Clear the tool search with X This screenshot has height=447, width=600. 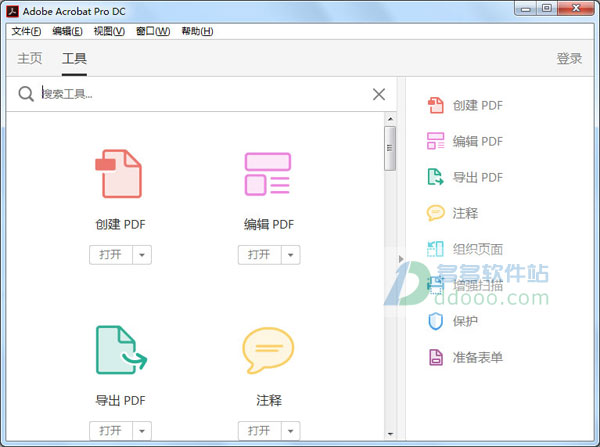(x=379, y=94)
